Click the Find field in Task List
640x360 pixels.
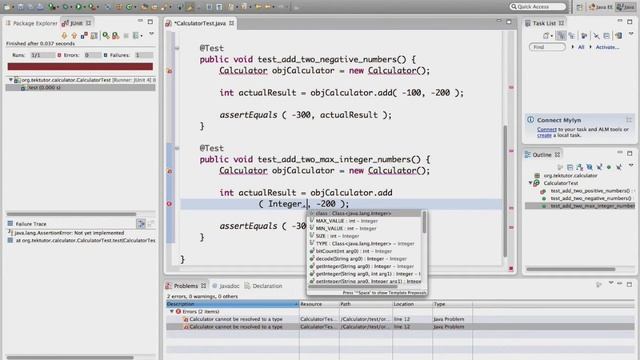[x=547, y=47]
